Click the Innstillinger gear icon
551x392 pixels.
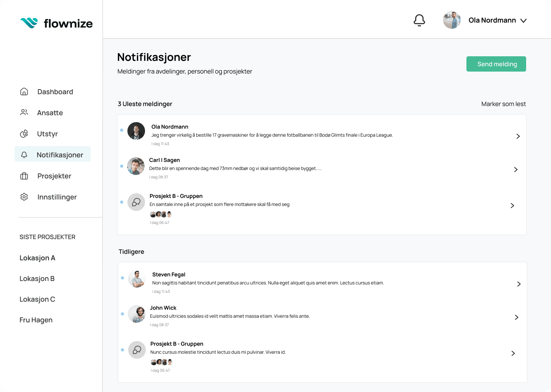[24, 197]
